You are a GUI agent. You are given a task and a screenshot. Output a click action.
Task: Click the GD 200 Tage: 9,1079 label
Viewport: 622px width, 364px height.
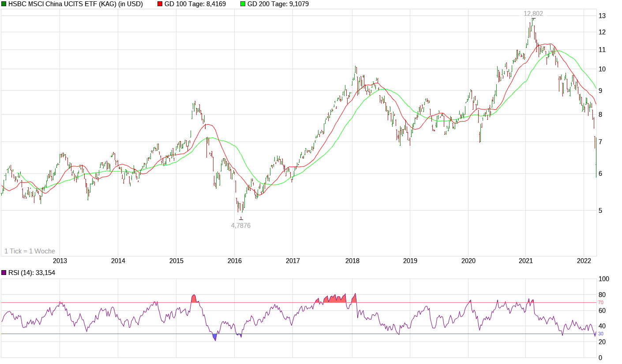click(278, 4)
